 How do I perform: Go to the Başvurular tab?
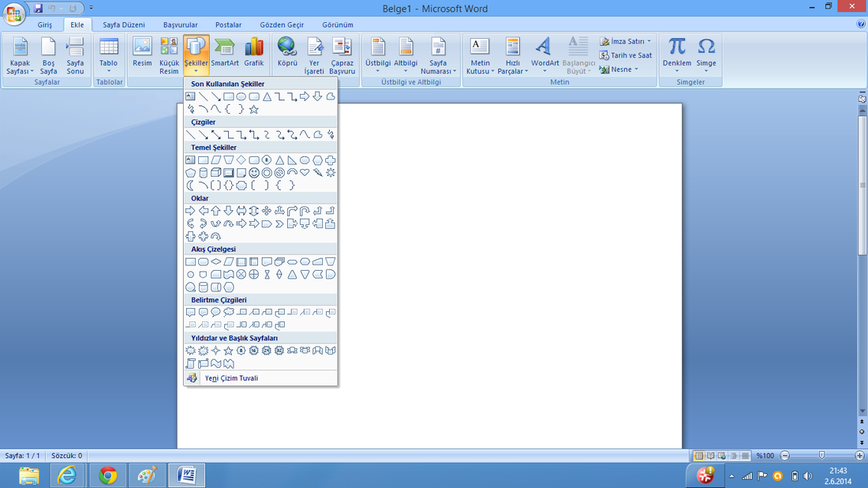181,25
